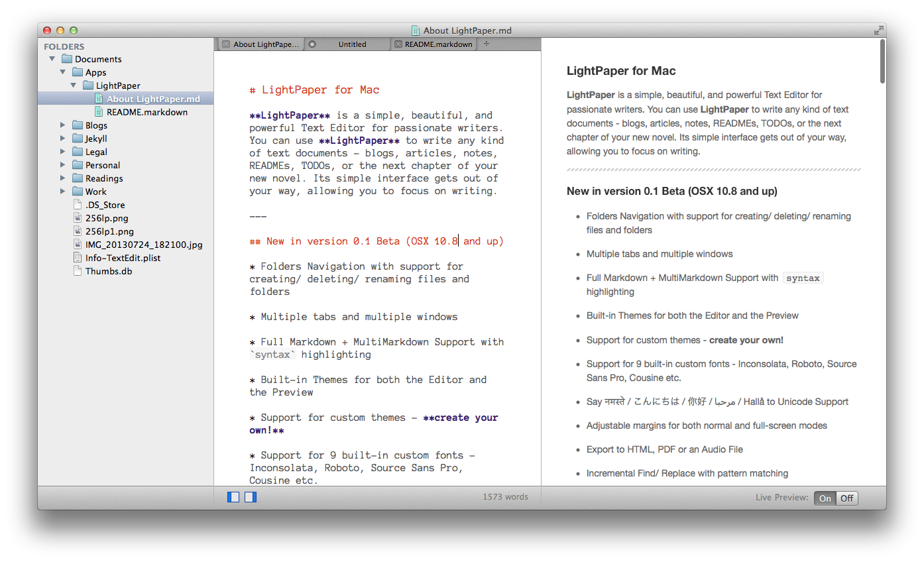924x562 pixels.
Task: Click the 256lp1.png image file icon
Action: (78, 231)
